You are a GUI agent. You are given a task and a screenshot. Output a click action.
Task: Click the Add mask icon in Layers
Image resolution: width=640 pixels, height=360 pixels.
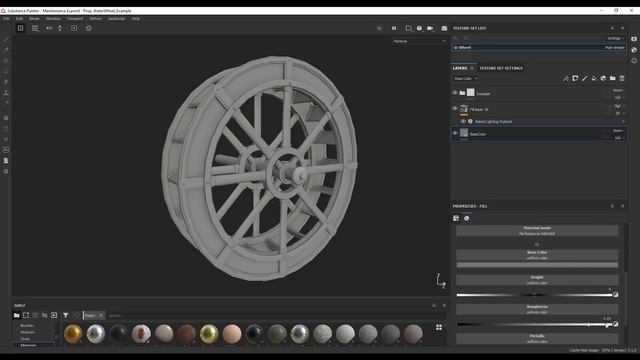575,78
